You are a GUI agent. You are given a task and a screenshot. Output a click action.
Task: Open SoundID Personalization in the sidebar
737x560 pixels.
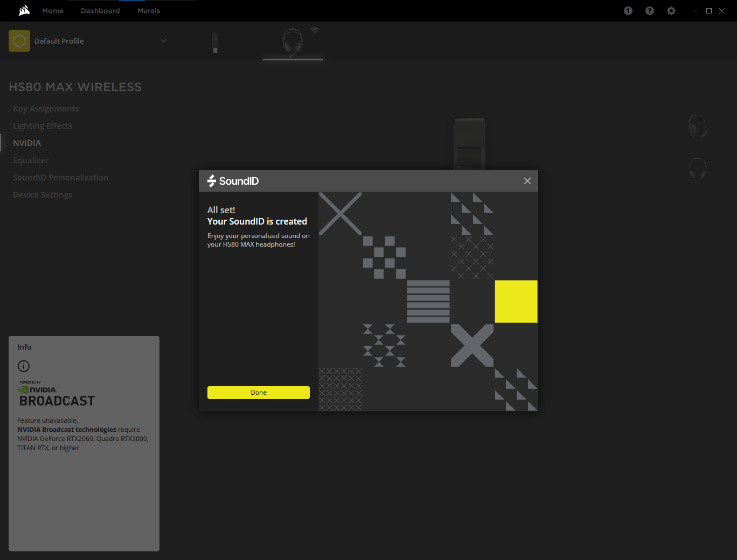[60, 178]
